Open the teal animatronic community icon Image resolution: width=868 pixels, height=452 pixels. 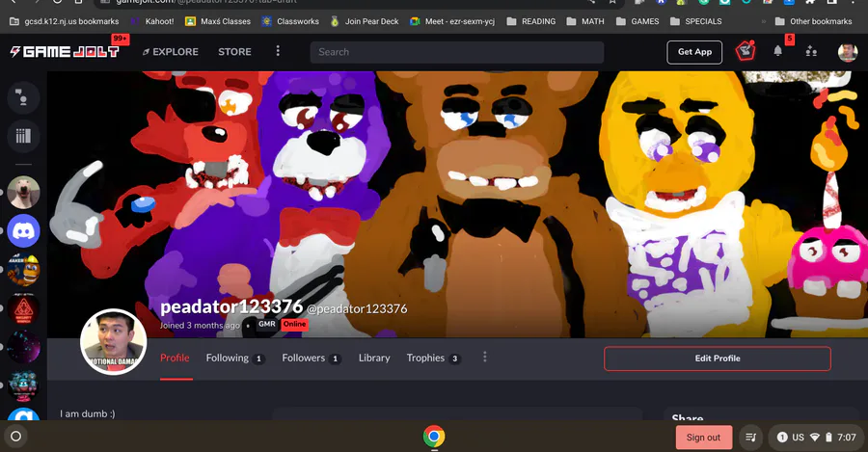pos(23,386)
